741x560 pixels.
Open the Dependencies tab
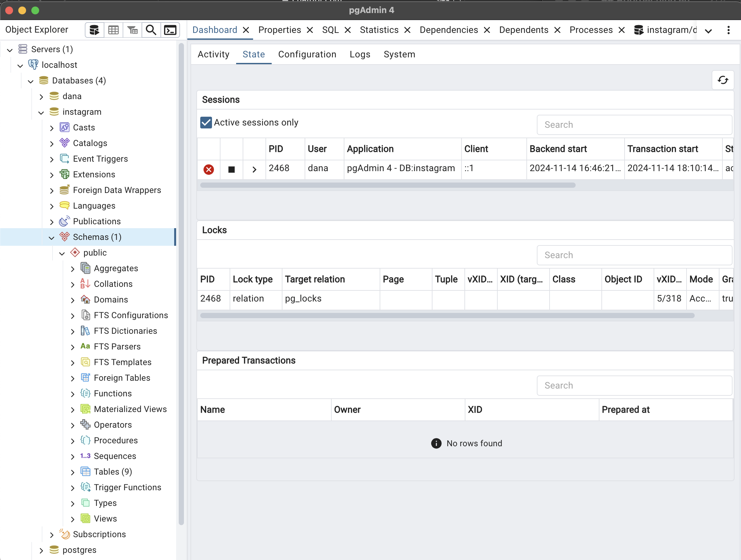tap(448, 30)
